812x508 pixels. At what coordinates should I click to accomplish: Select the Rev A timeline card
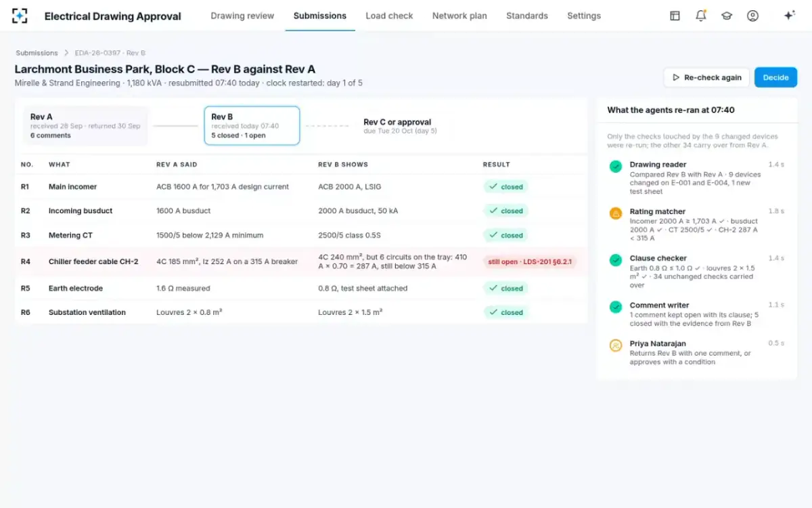86,126
